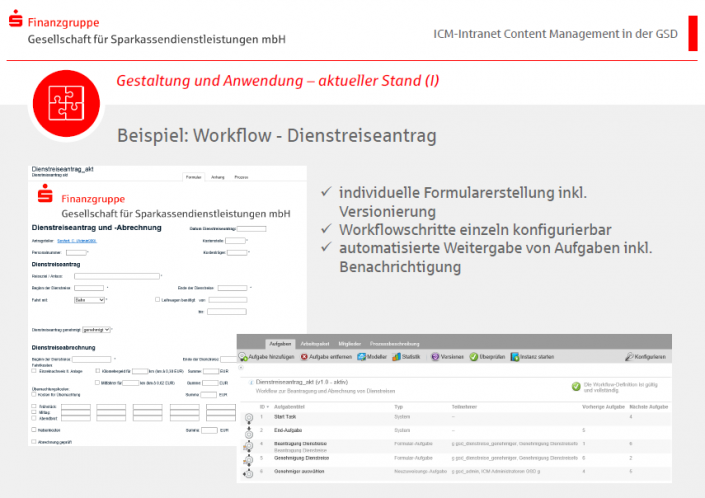Click the End-Aufgabe row node icon
705x498 pixels.
tap(249, 434)
